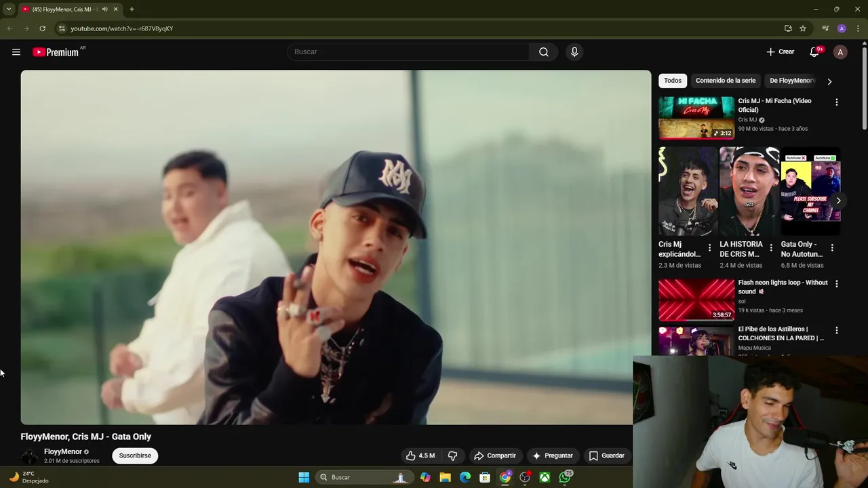Screen dimensions: 868x488
Task: Open options for El Pibe de los Astilleros
Action: point(836,331)
